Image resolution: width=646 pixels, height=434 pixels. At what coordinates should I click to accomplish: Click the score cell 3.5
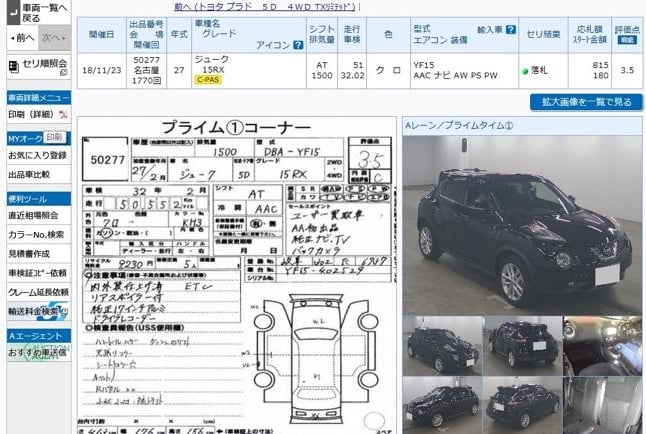(627, 70)
